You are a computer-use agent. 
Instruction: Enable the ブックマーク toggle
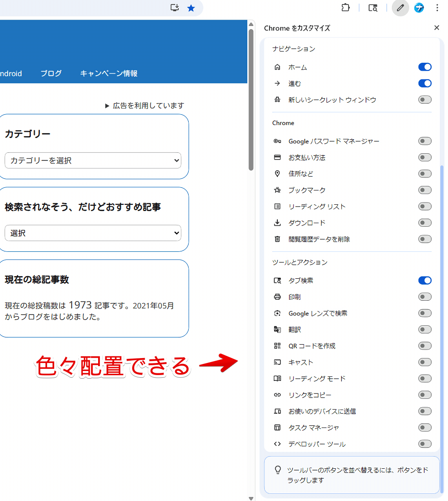(425, 190)
